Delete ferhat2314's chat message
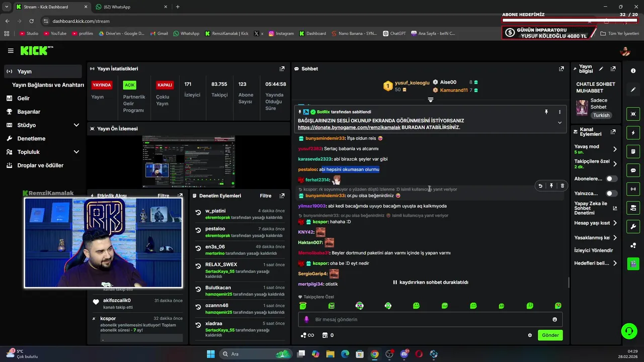The height and width of the screenshot is (362, 644). click(x=562, y=186)
